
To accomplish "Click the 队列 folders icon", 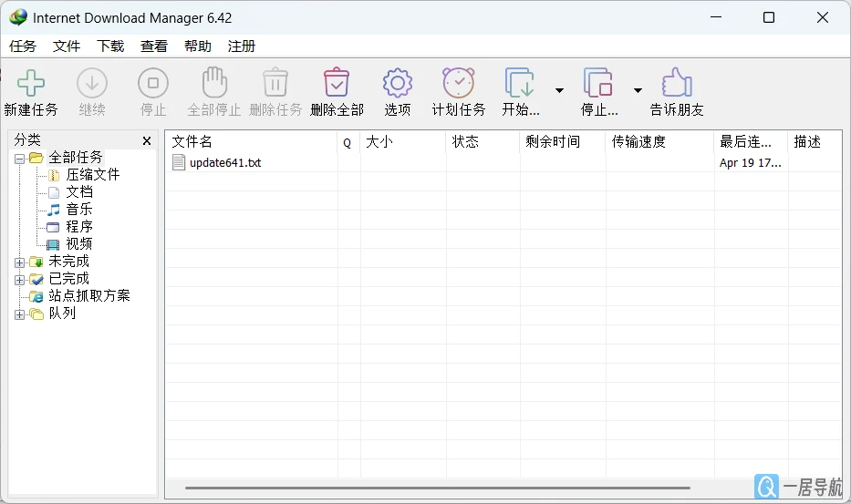I will (36, 314).
